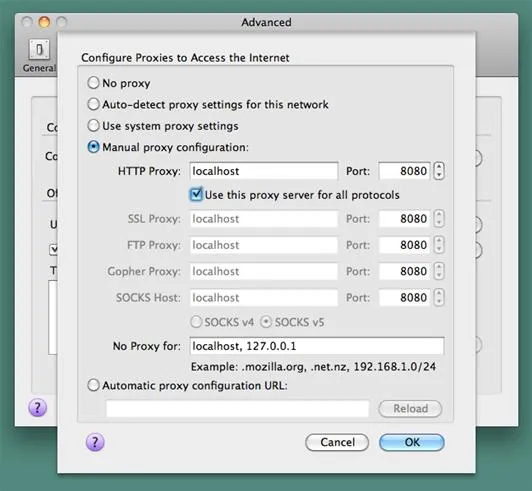Click the purple help button in proxy dialog
Viewport: 532px width, 491px height.
(95, 442)
